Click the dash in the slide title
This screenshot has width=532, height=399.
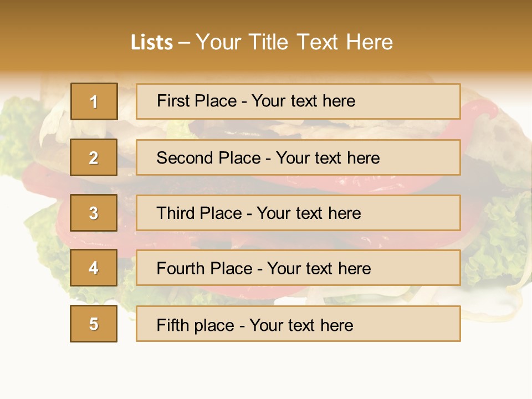pyautogui.click(x=185, y=43)
